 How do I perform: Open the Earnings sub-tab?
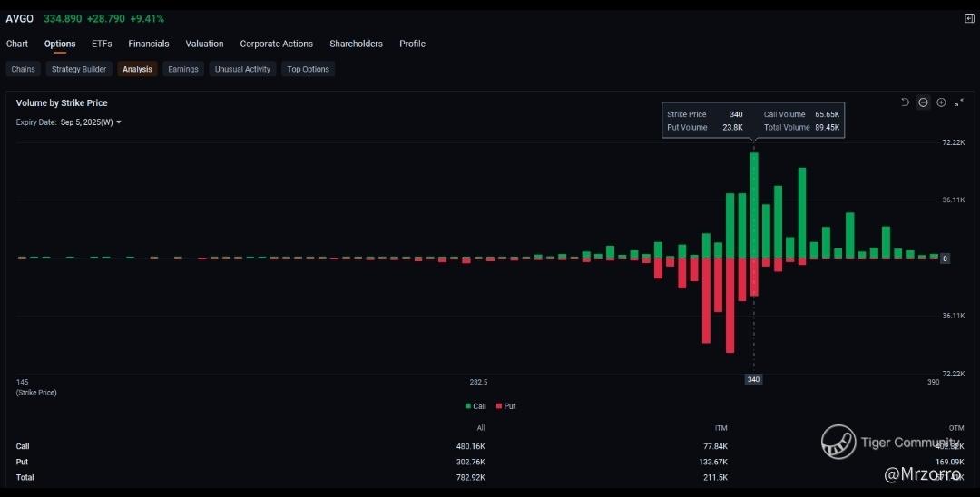point(183,69)
